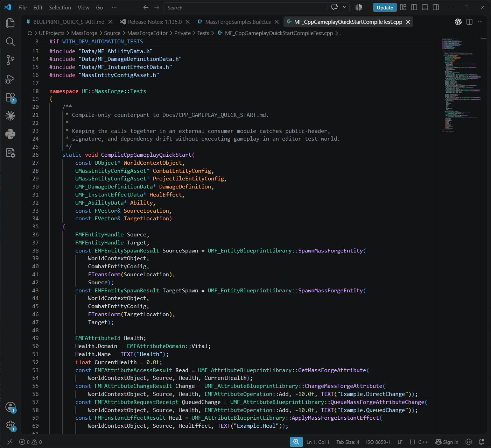Expand the trailing breadcrumb ellipsis

[x=342, y=33]
